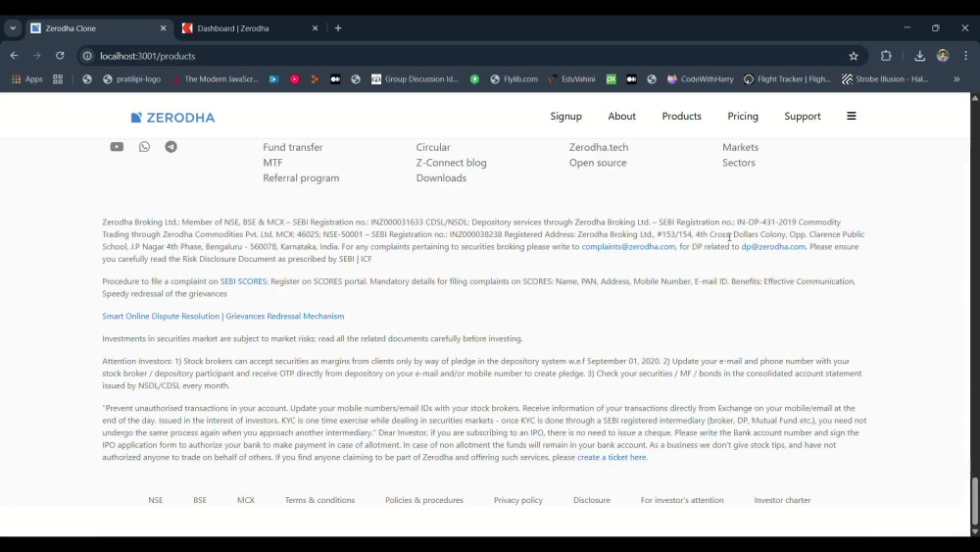The width and height of the screenshot is (980, 552).
Task: Open the Smart Online Dispute Resolution link
Action: (161, 317)
